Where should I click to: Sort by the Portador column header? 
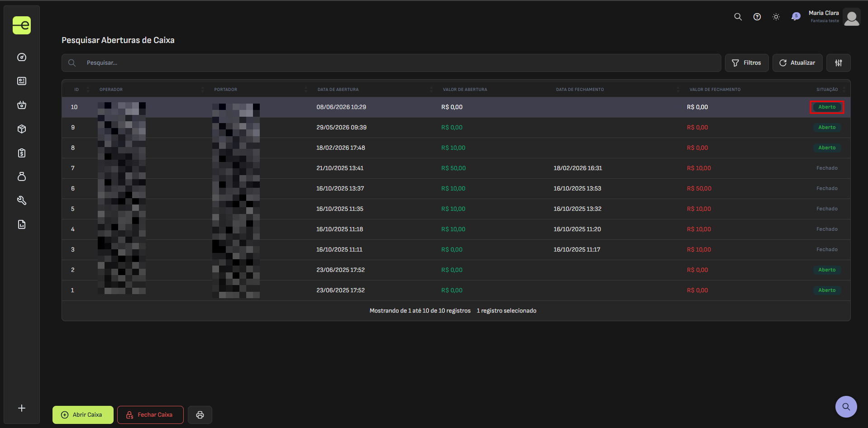point(225,90)
